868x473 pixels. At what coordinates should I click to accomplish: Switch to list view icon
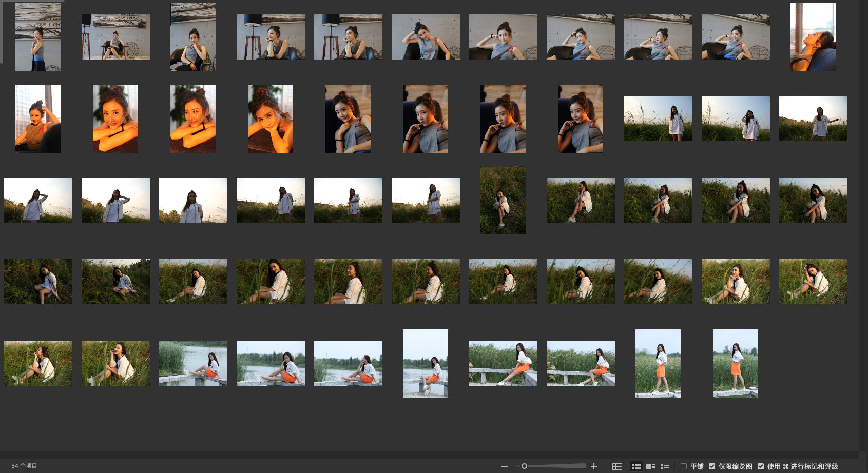coord(665,466)
